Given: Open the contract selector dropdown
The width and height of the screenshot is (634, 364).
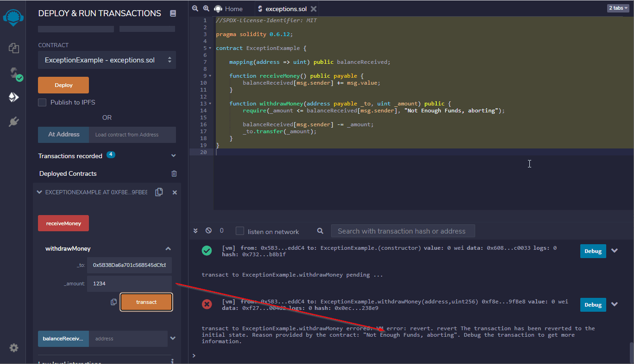Looking at the screenshot, I should (107, 60).
